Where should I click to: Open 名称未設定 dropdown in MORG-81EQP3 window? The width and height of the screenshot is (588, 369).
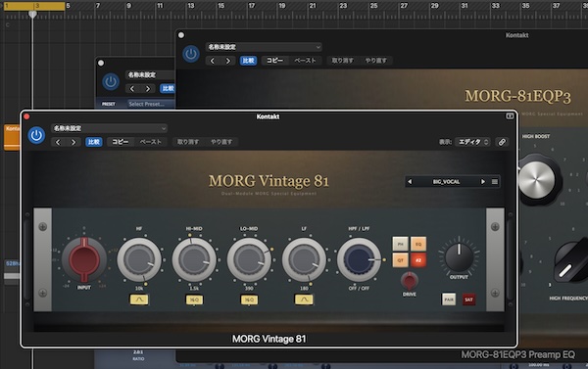coord(264,47)
